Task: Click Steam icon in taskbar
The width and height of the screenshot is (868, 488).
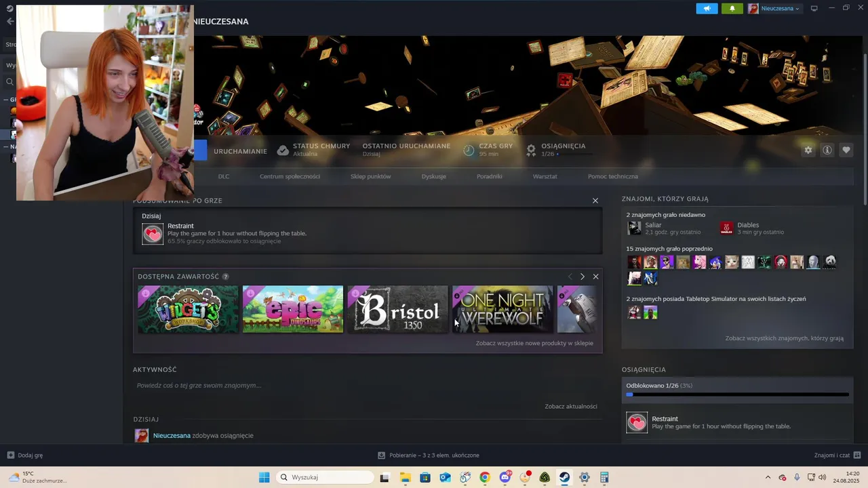Action: point(564,477)
